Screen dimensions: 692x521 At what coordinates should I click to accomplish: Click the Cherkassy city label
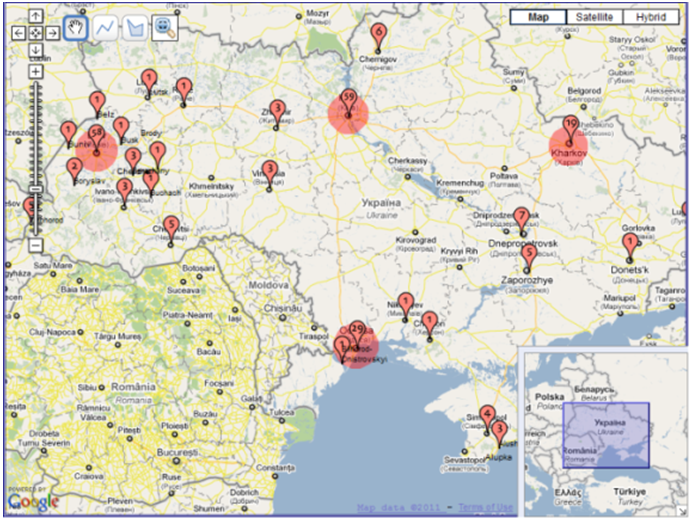[407, 161]
